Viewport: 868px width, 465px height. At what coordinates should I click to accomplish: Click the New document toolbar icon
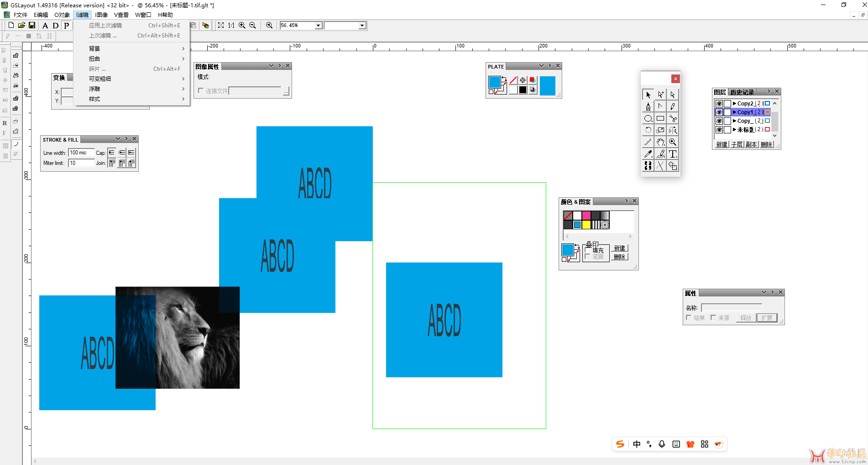tap(11, 25)
